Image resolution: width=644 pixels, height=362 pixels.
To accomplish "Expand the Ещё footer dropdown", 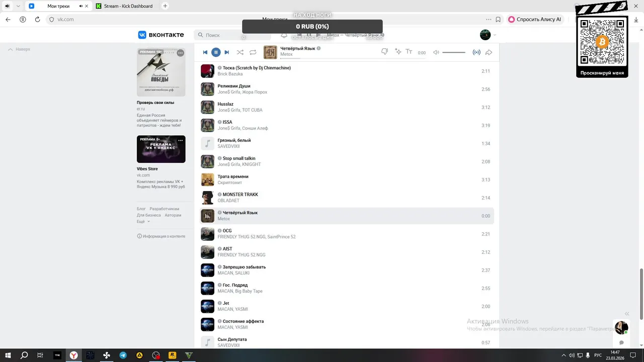I will [143, 221].
